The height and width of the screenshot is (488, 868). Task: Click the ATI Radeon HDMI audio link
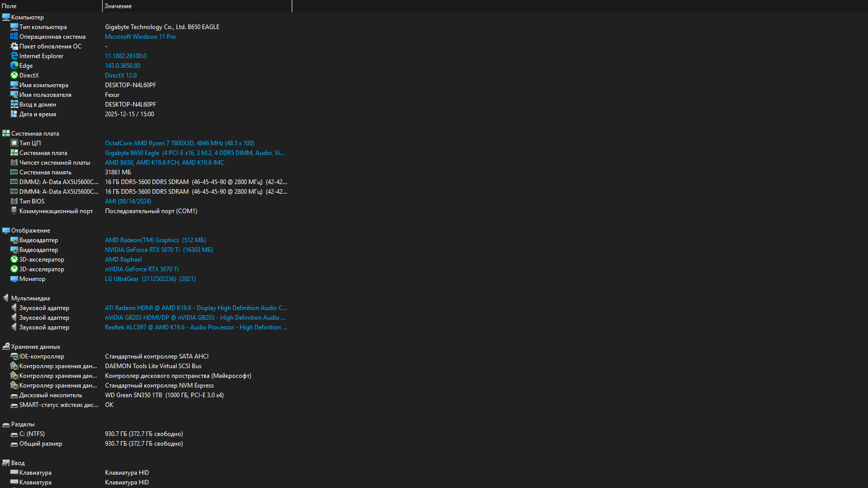tap(196, 308)
